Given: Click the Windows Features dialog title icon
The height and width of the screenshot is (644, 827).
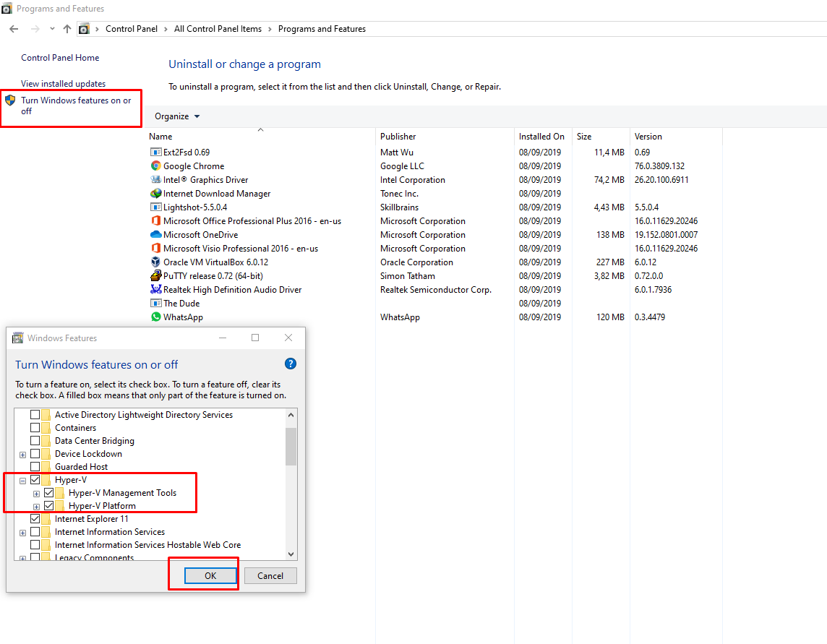Looking at the screenshot, I should click(x=18, y=338).
